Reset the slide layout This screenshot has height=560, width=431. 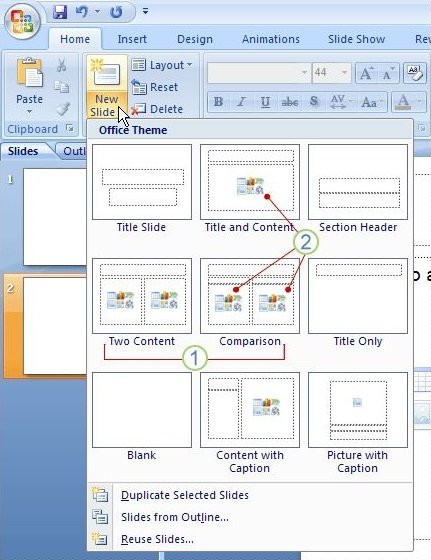154,87
